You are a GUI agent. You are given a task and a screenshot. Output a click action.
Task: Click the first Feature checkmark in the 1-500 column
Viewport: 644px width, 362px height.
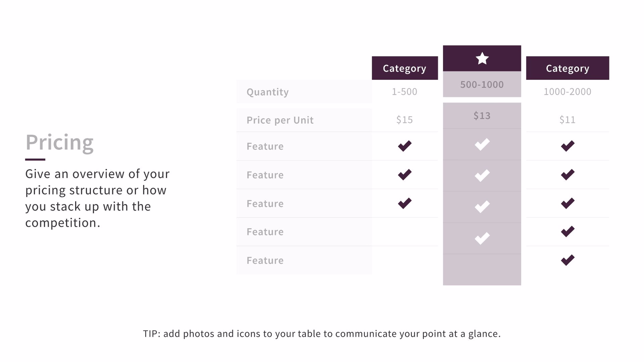[405, 146]
